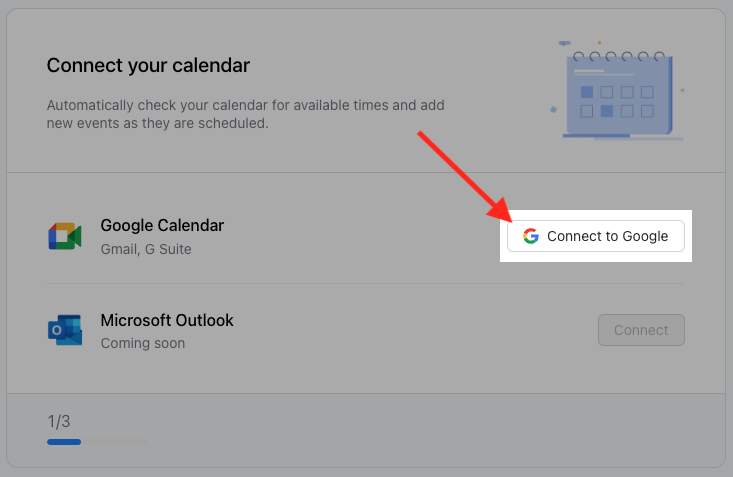Click the spiral rings atop the calendar illustration
This screenshot has width=733, height=477.
pyautogui.click(x=620, y=56)
